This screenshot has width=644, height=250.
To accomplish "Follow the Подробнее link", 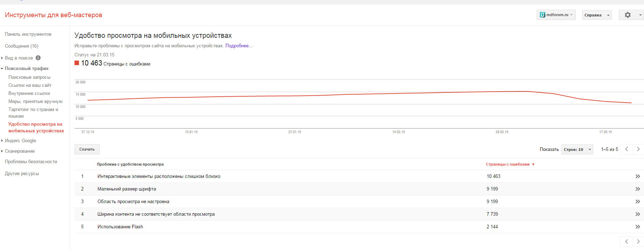I will pos(238,46).
